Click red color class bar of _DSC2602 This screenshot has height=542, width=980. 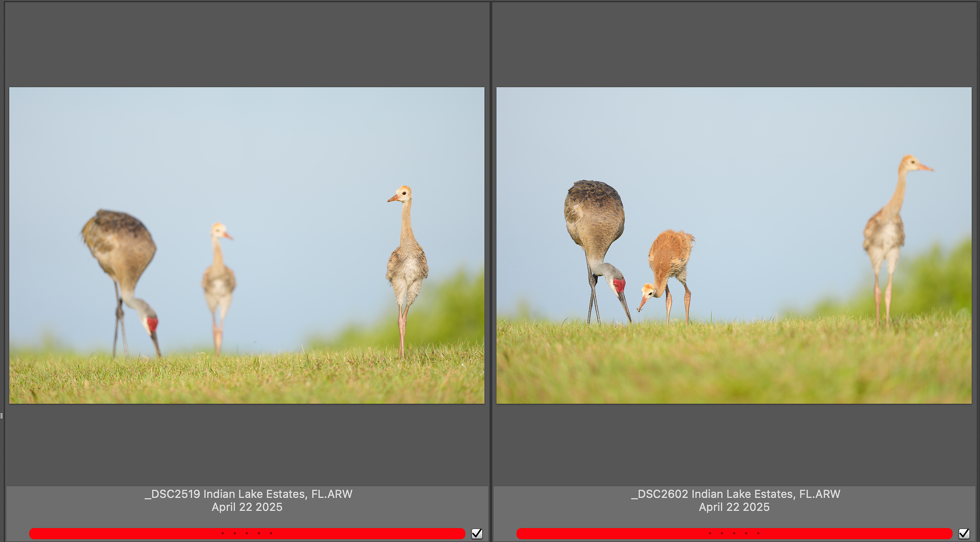coord(603,534)
